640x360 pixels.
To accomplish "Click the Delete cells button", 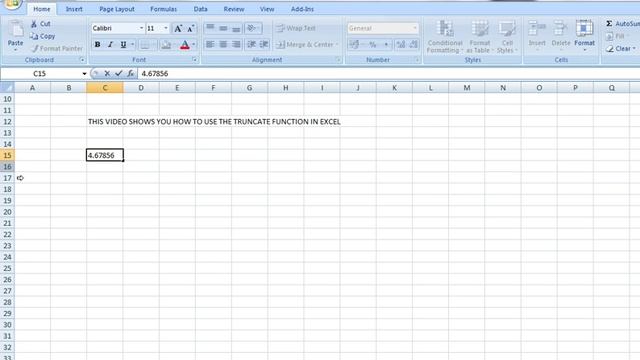I will [560, 36].
